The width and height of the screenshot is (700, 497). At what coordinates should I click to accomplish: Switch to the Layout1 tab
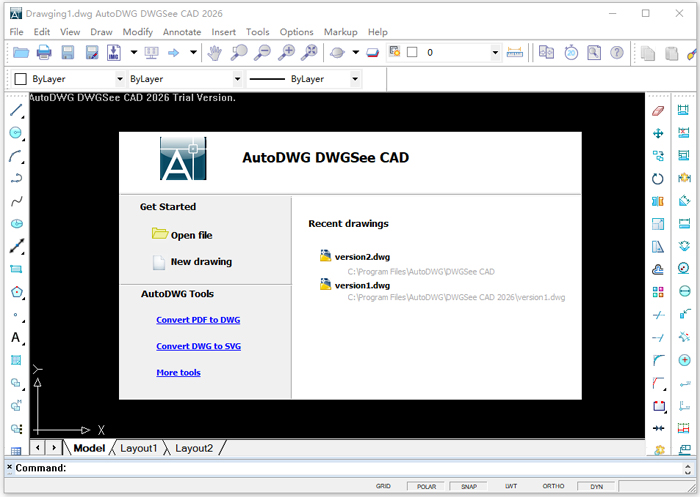tap(139, 448)
